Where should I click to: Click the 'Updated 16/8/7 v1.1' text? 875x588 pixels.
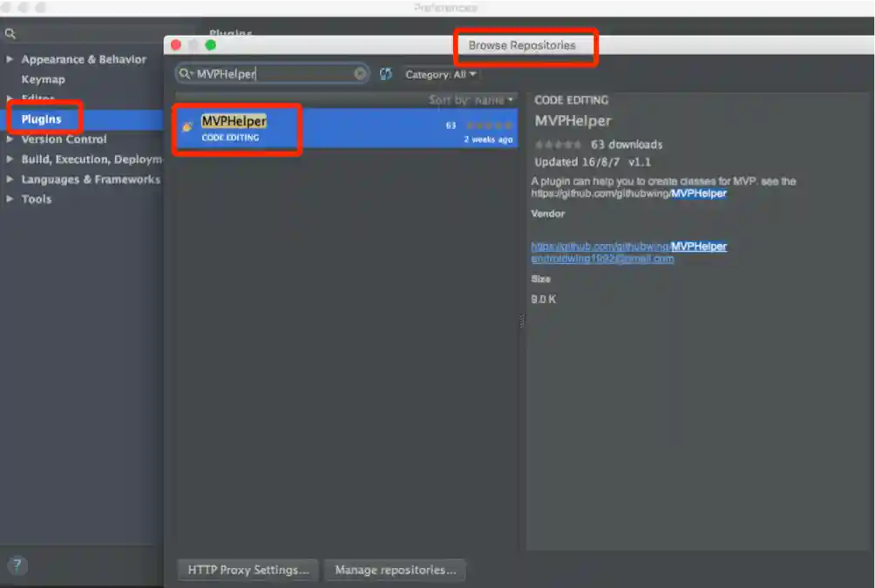point(593,162)
